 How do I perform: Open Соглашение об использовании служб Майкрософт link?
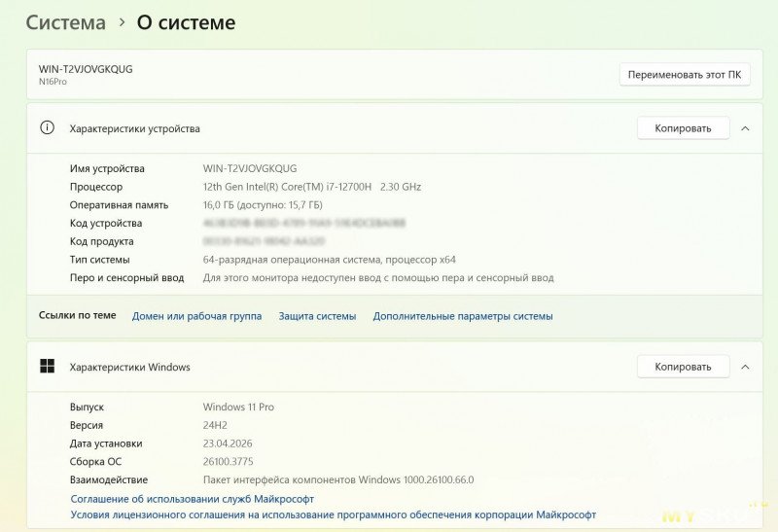click(x=192, y=499)
